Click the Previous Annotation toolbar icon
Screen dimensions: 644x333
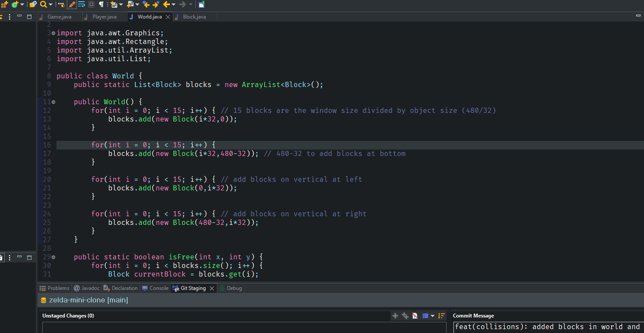coord(130,4)
